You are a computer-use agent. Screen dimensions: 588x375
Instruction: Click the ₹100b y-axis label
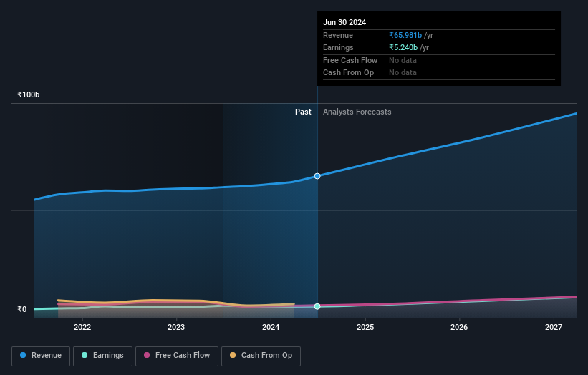click(28, 94)
